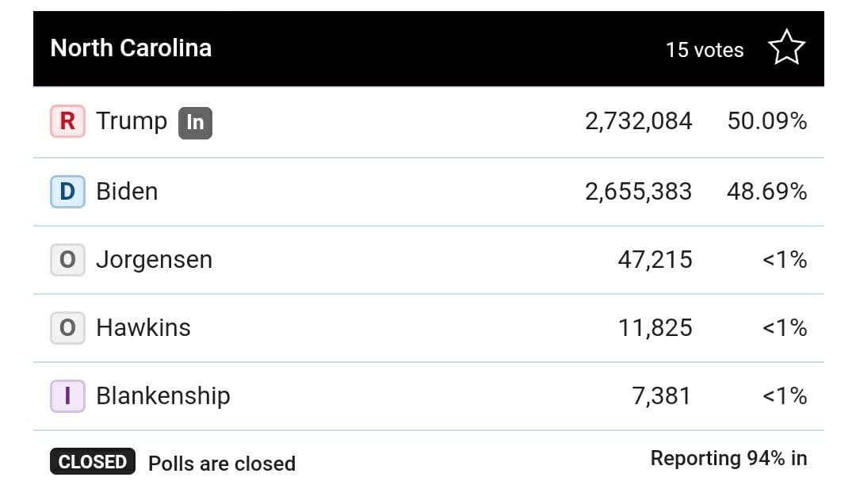Click the 'Polls are closed' status text
The height and width of the screenshot is (504, 856).
(x=222, y=464)
